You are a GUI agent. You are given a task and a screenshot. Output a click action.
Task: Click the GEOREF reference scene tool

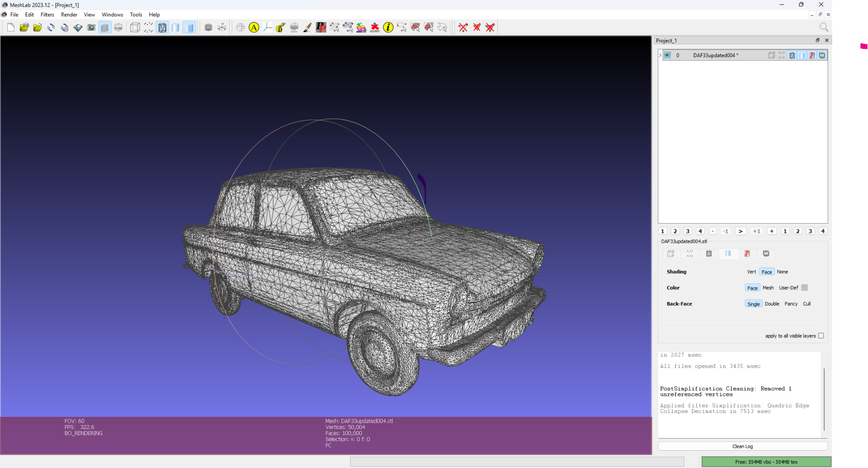375,27
